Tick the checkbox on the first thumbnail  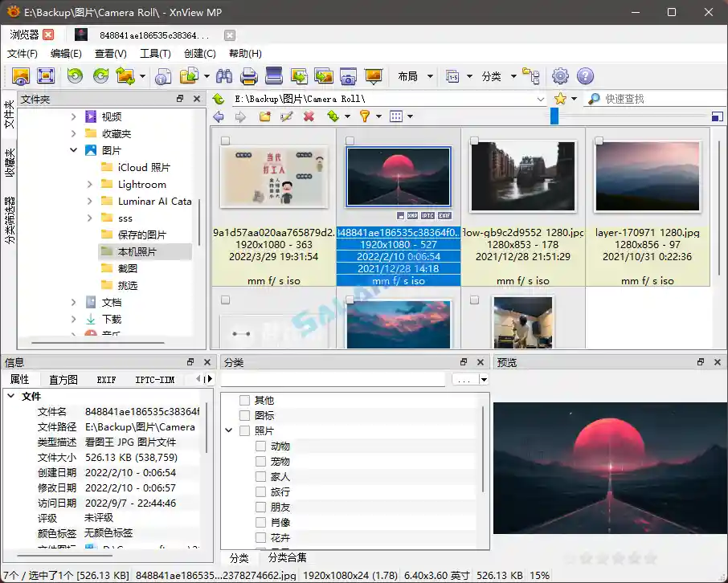[x=226, y=140]
